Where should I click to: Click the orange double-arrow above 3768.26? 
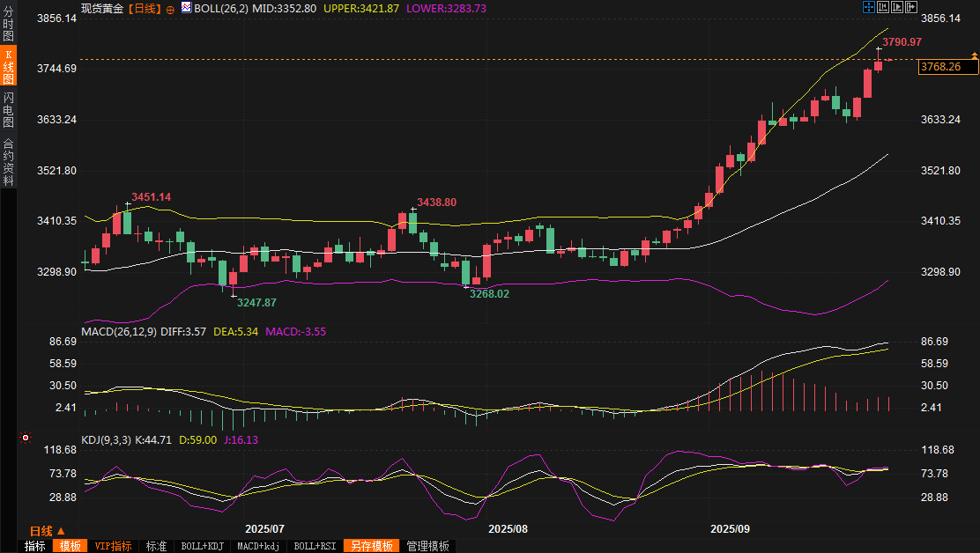975,56
